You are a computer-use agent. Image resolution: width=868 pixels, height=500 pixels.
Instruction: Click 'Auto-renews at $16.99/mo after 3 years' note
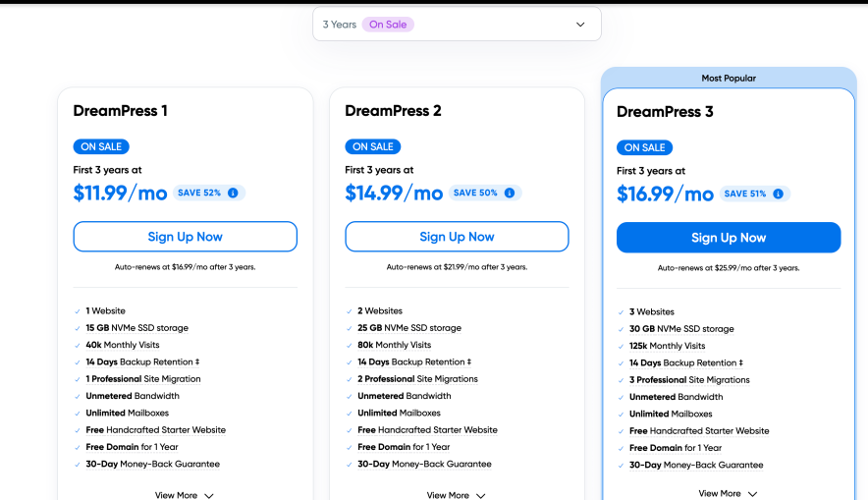pyautogui.click(x=185, y=267)
